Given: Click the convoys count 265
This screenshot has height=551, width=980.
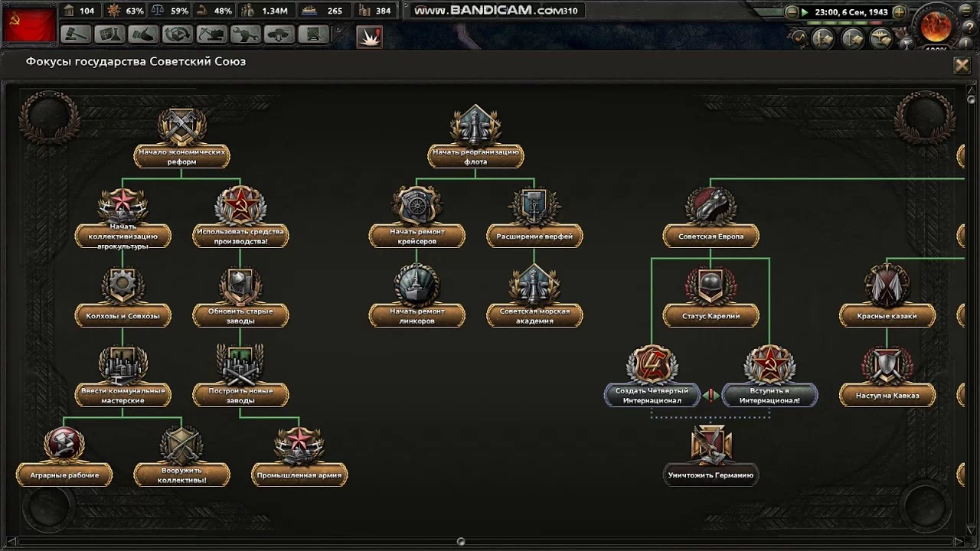Looking at the screenshot, I should pyautogui.click(x=325, y=11).
